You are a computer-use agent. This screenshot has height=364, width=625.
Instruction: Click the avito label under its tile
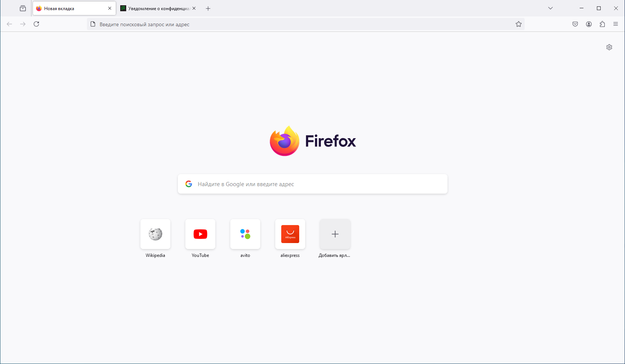(x=245, y=255)
